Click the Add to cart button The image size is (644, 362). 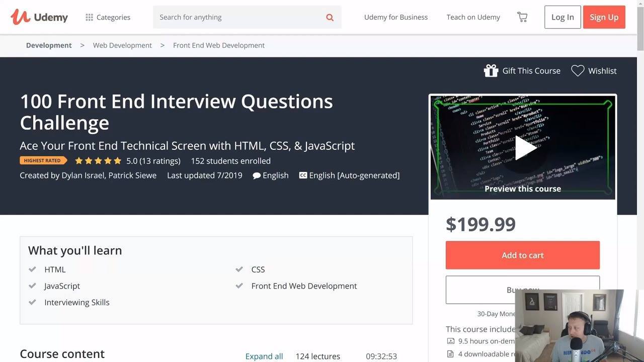point(523,255)
